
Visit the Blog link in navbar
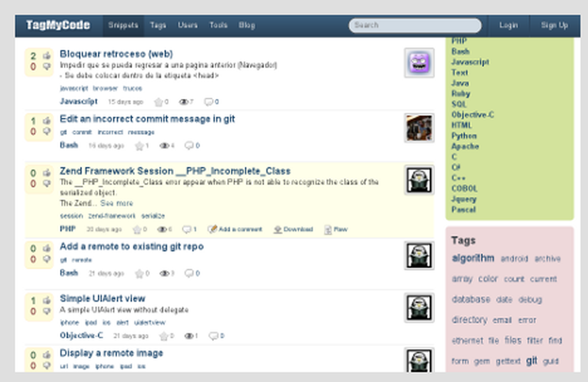click(x=247, y=25)
